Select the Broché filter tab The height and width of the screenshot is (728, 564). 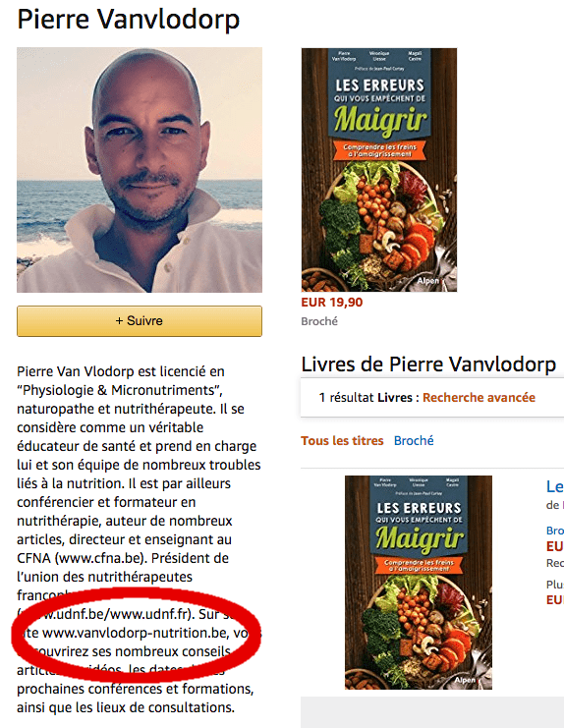pos(414,440)
